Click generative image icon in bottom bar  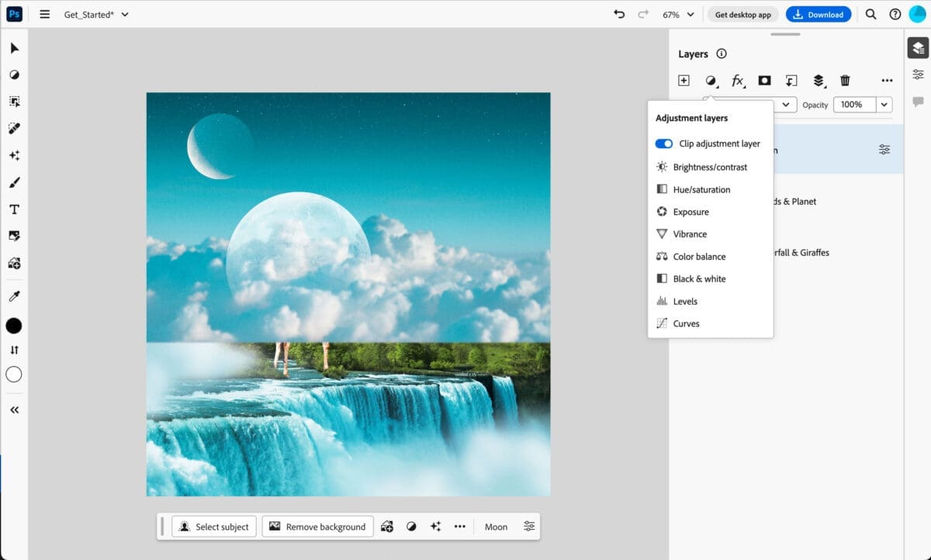coord(387,527)
